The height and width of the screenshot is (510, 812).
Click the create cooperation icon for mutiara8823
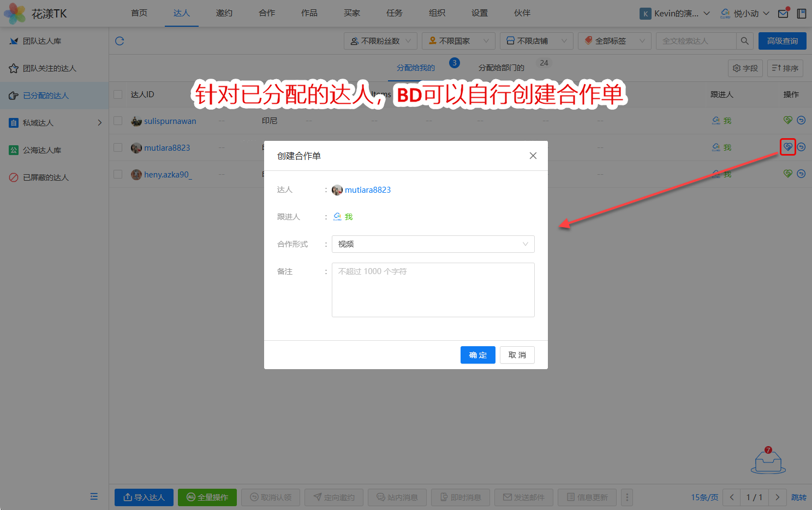pyautogui.click(x=787, y=147)
